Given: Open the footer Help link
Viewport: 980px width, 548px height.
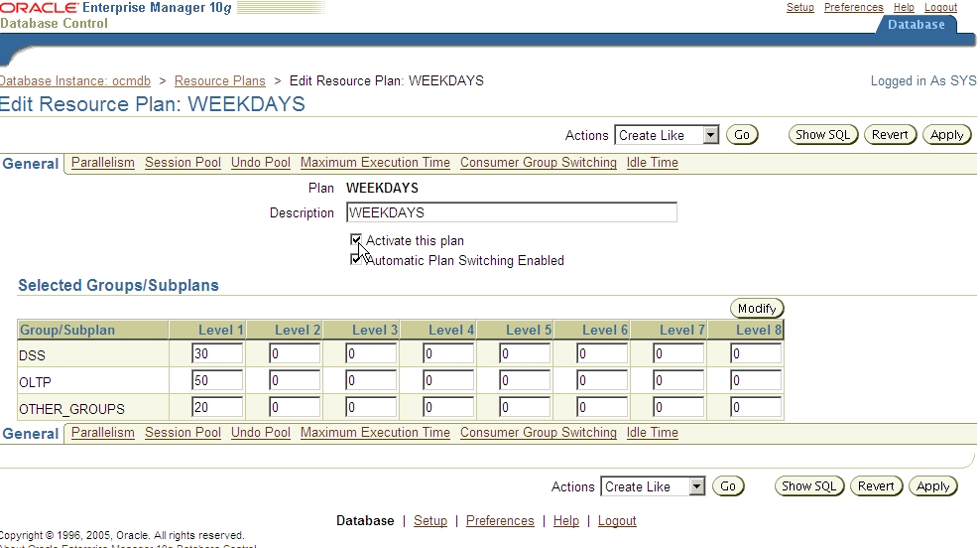Looking at the screenshot, I should (x=566, y=521).
